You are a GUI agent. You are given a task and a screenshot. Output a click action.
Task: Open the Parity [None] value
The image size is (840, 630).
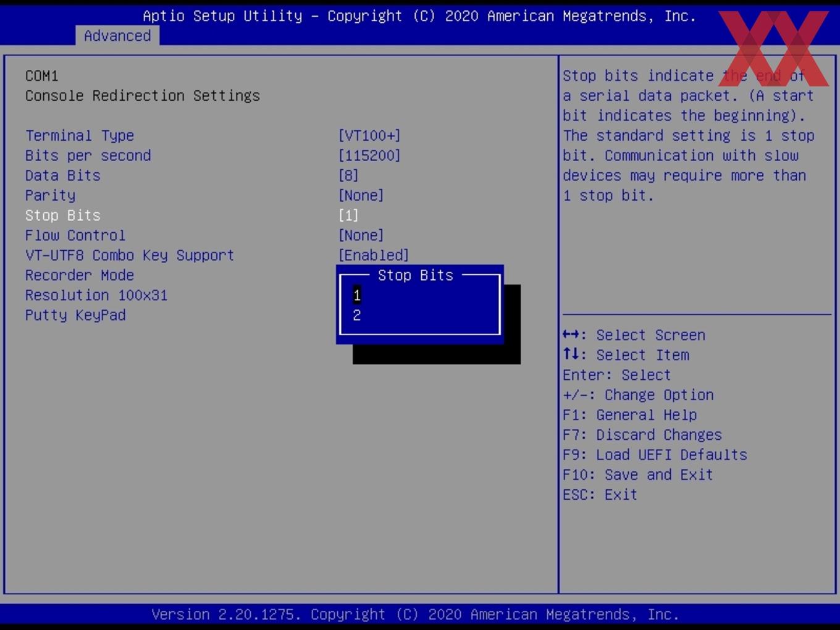[x=361, y=195]
